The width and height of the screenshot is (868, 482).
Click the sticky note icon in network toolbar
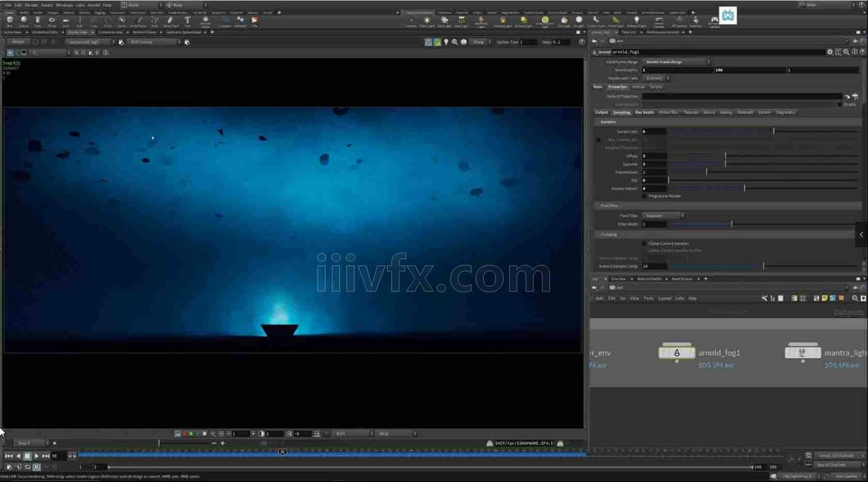point(824,298)
